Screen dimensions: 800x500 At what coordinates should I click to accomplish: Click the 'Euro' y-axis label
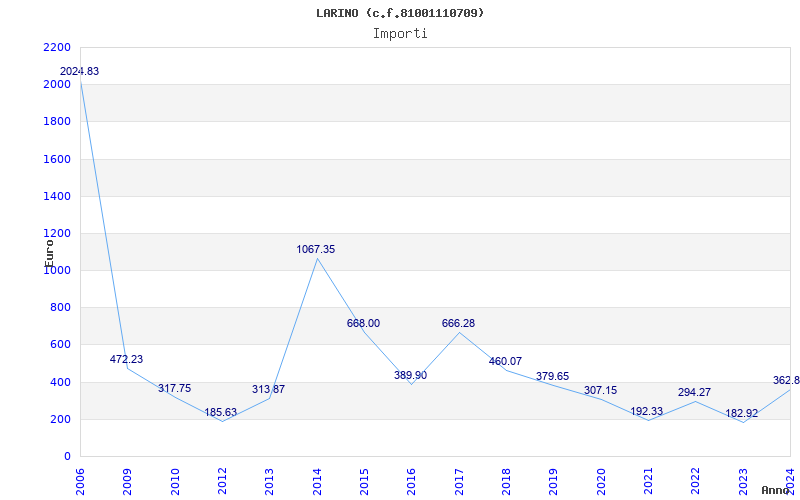point(49,252)
